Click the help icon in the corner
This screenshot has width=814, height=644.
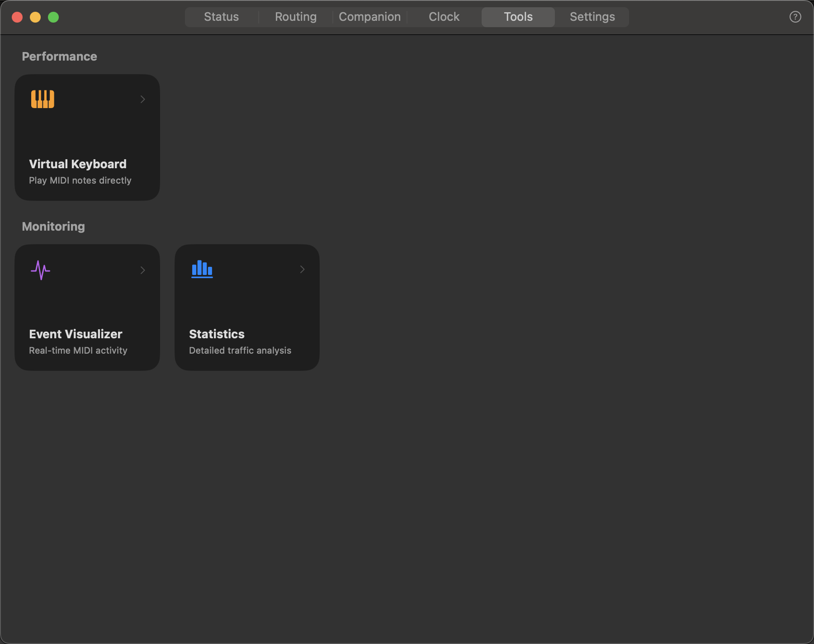(795, 17)
